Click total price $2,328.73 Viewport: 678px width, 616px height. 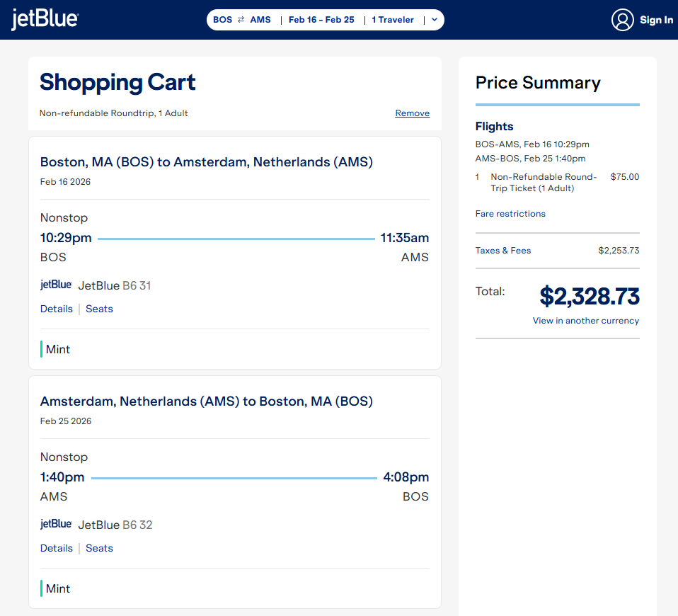coord(590,297)
